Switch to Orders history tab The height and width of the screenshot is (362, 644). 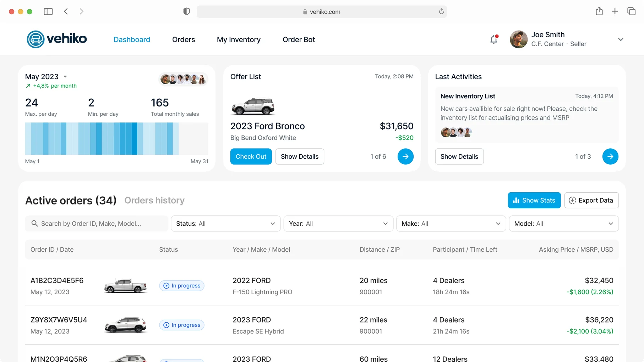click(x=154, y=201)
